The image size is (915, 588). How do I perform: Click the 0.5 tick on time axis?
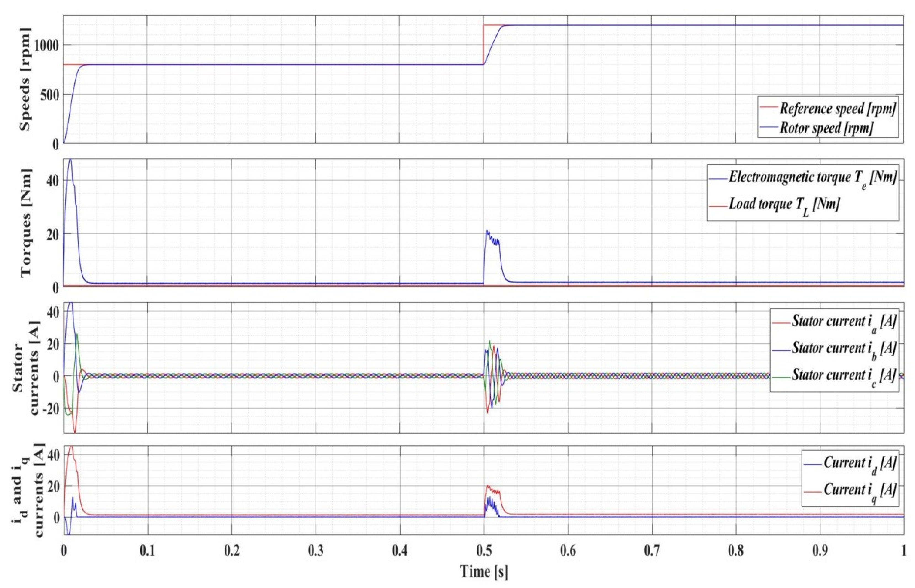[484, 550]
